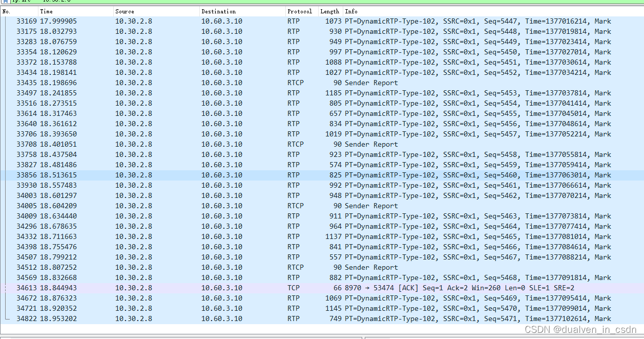Select RTP packet with Seq=5465
The image size is (644, 339).
[x=205, y=236]
